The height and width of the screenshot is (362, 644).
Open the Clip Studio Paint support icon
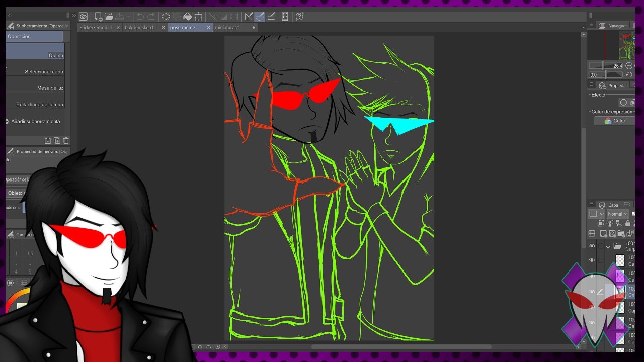pos(299,17)
